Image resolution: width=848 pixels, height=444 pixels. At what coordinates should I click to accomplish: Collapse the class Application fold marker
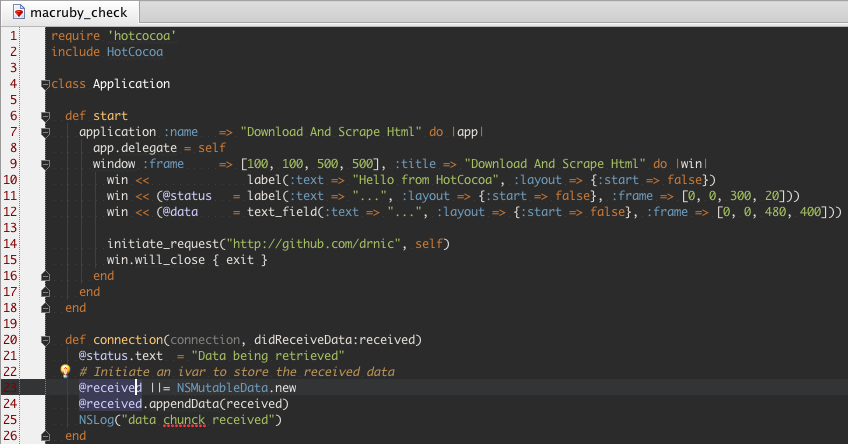(45, 84)
